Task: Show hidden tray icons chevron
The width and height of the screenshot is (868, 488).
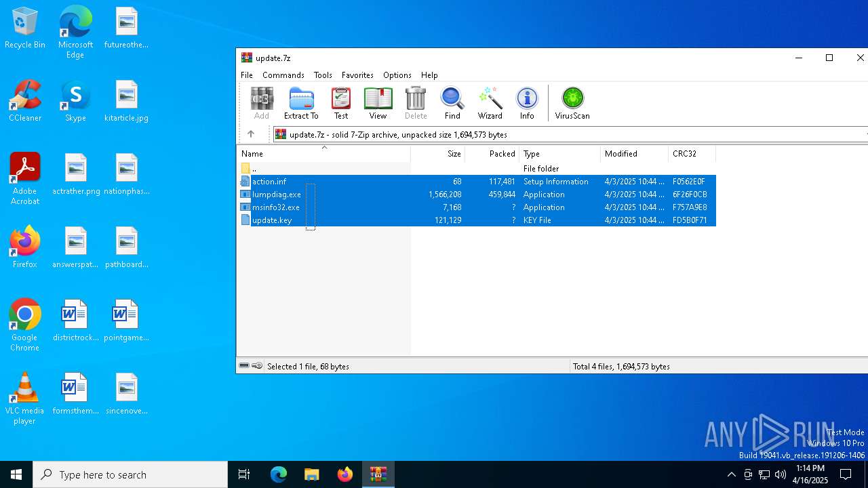Action: pyautogui.click(x=731, y=474)
